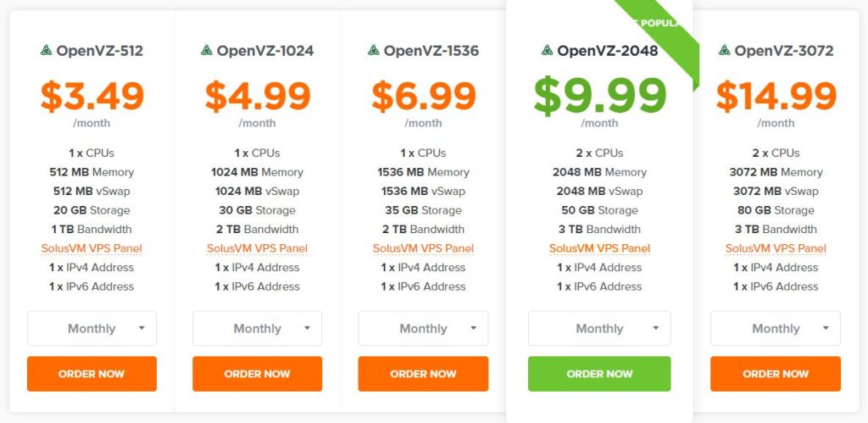The height and width of the screenshot is (423, 868).
Task: Click the OpenVZ-1536 plan logo icon
Action: tap(374, 50)
